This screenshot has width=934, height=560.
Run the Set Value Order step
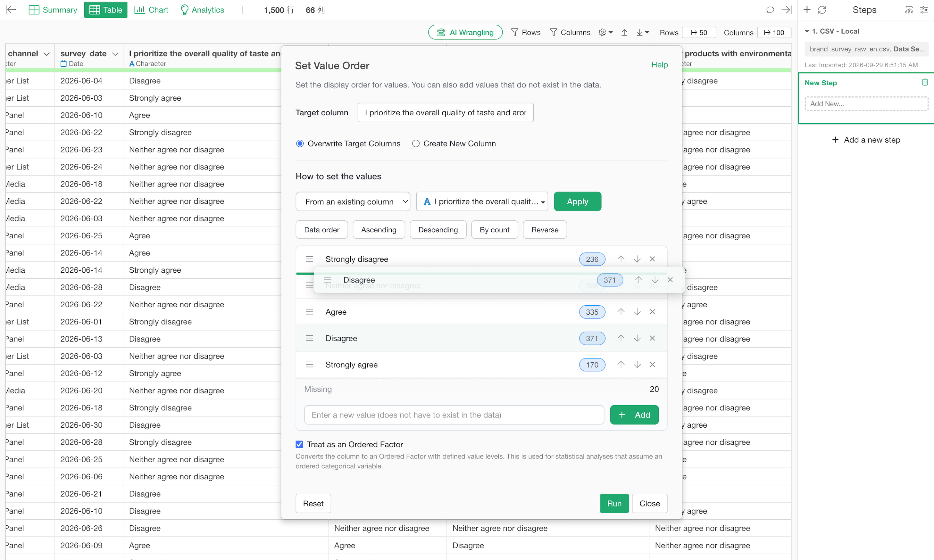click(614, 503)
